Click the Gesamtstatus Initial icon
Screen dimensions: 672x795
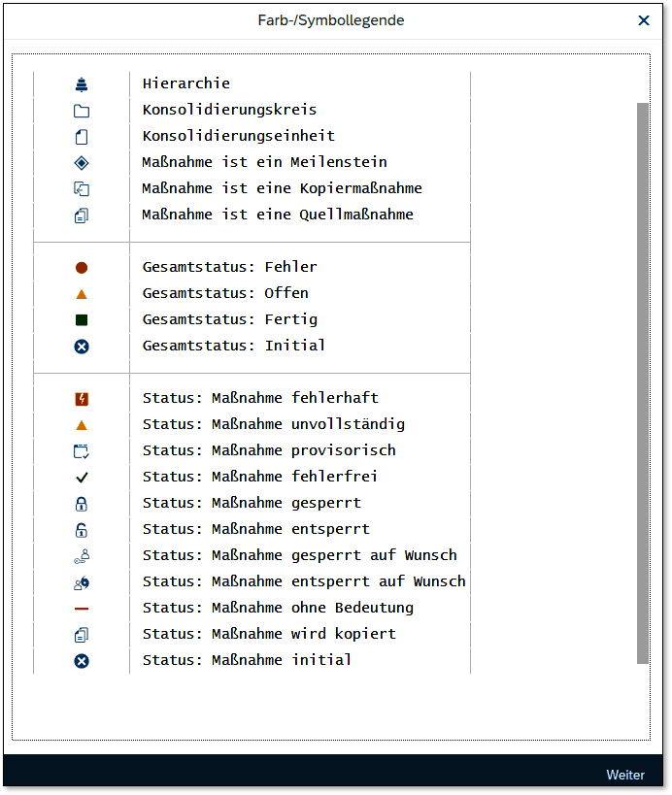[82, 347]
